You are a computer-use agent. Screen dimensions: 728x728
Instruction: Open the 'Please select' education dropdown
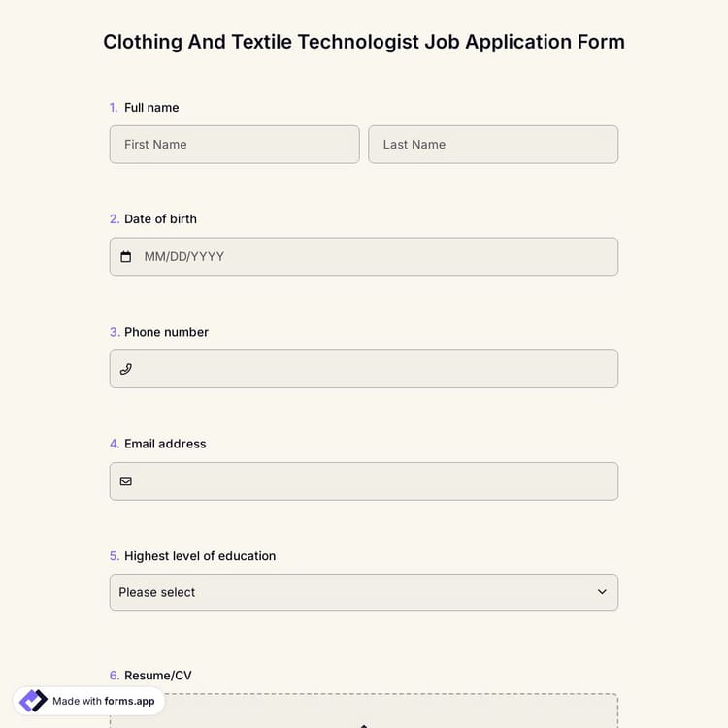(363, 592)
